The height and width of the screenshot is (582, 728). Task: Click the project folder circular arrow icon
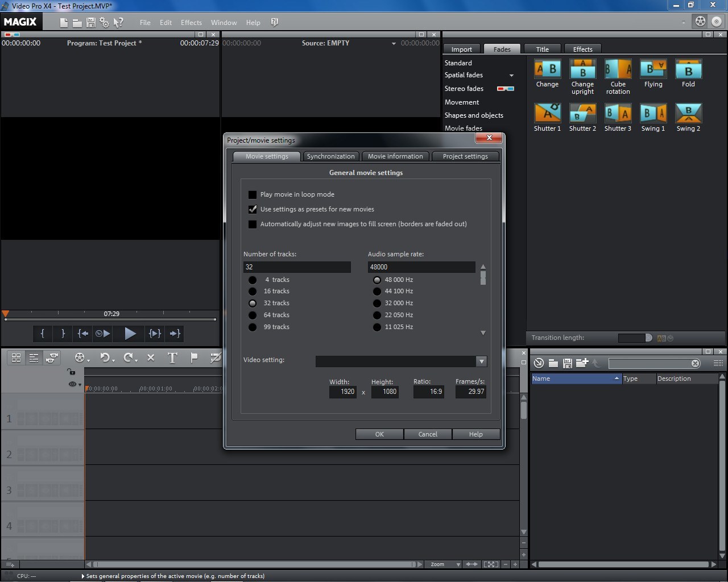pos(539,363)
